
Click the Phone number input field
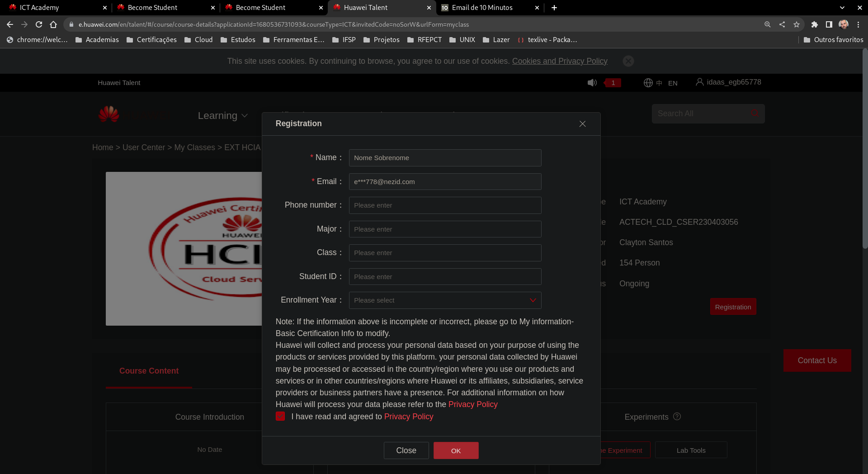(445, 205)
